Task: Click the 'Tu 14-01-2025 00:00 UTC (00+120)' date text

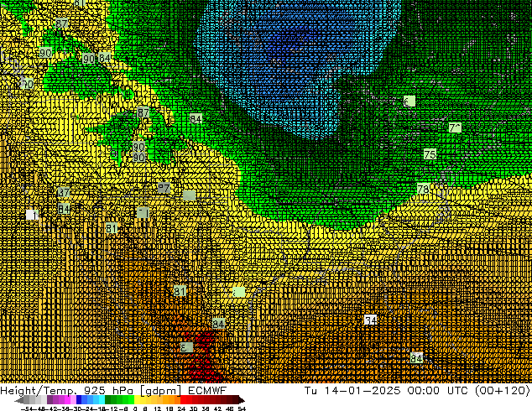Action: pyautogui.click(x=417, y=390)
